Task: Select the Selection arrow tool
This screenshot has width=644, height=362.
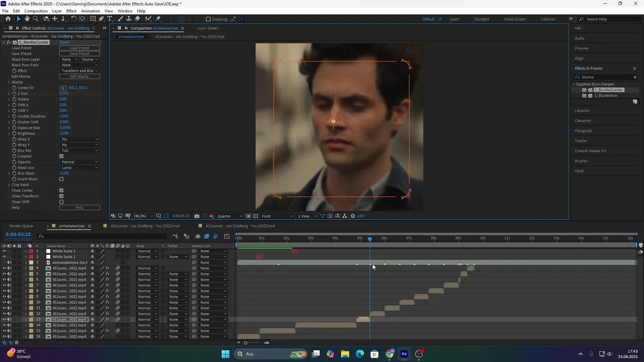Action: tap(19, 19)
